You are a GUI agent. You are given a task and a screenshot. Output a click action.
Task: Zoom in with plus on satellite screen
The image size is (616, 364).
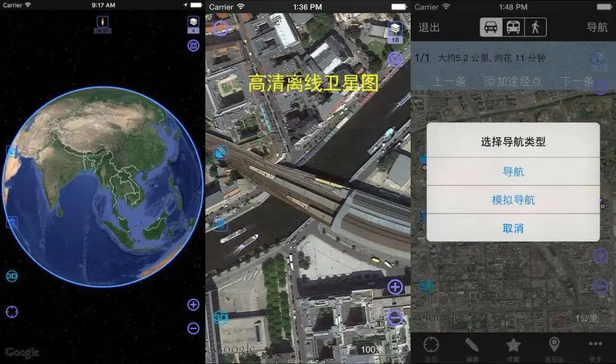pyautogui.click(x=395, y=287)
